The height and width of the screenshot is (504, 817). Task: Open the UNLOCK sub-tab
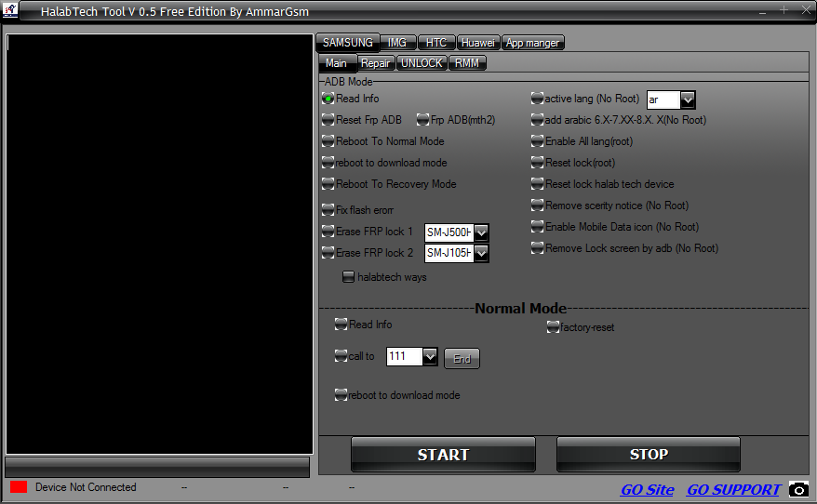(x=422, y=63)
